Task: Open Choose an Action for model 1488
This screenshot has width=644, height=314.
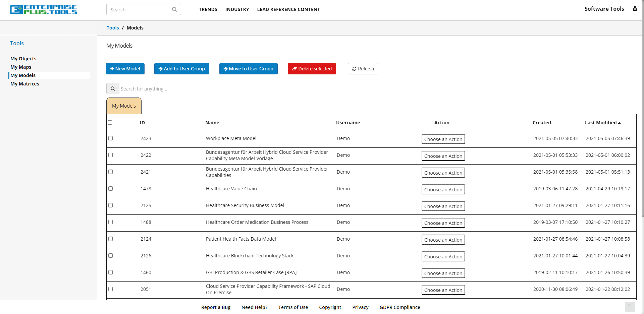Action: (443, 223)
